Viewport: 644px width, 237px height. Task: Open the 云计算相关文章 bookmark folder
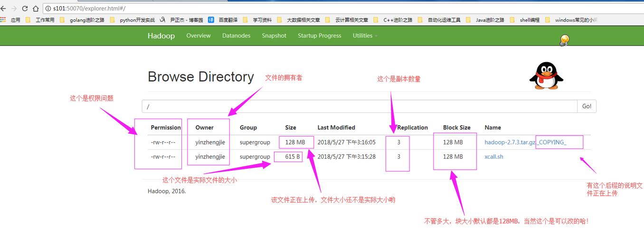tap(347, 20)
